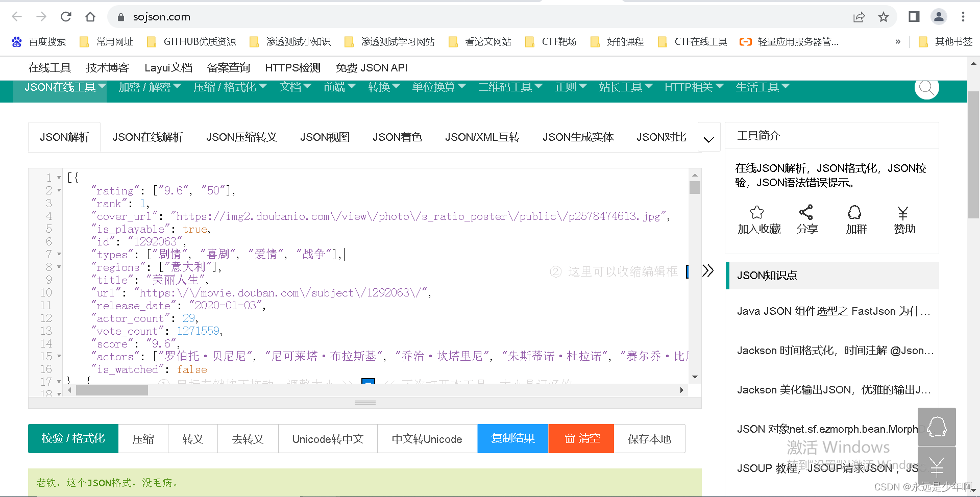Open the browser side panel icon
The width and height of the screenshot is (980, 497).
point(914,17)
